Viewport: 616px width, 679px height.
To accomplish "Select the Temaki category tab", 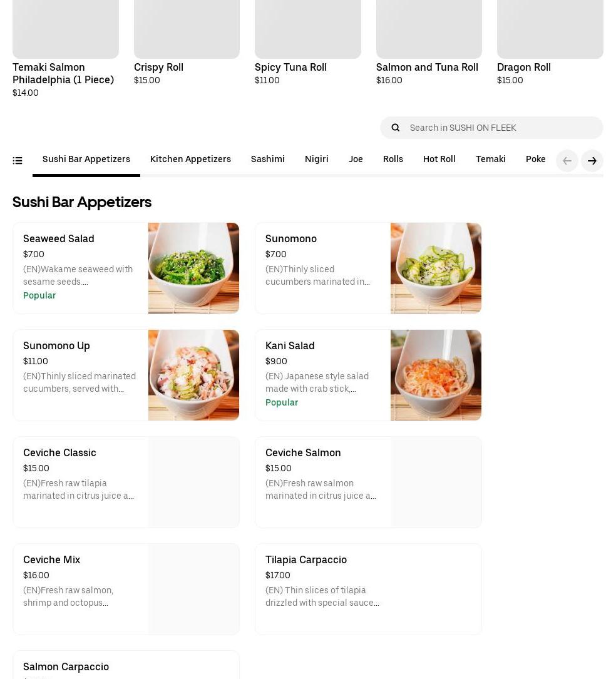I will tap(491, 159).
